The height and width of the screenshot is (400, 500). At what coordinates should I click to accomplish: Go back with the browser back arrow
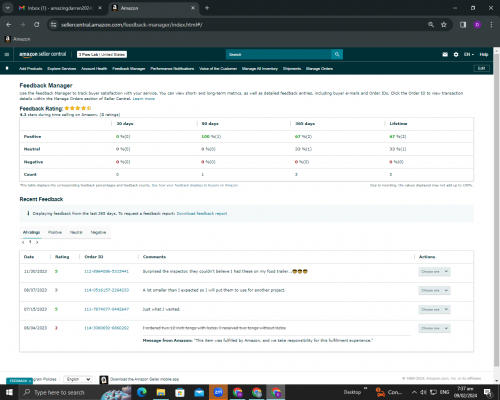(x=9, y=25)
